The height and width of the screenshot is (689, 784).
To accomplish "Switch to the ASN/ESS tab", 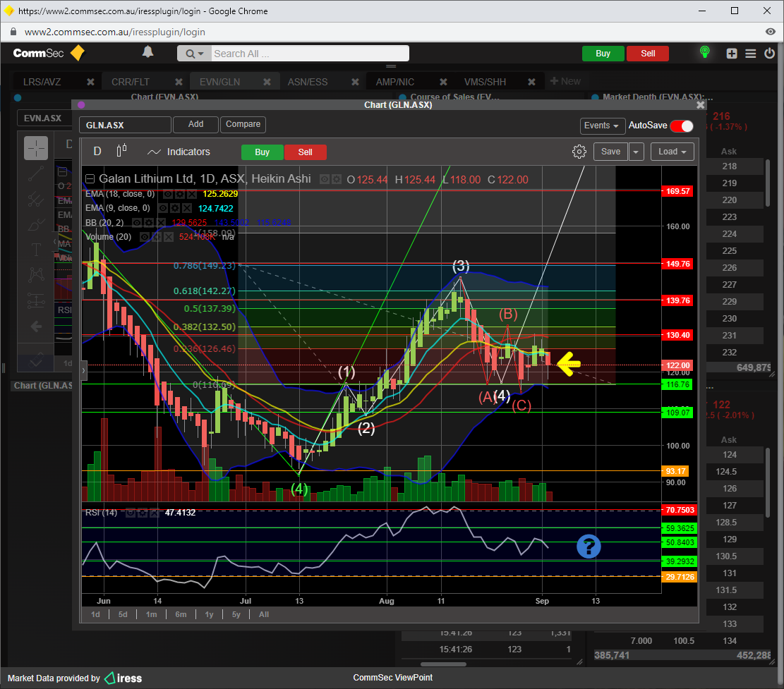I will pos(308,82).
